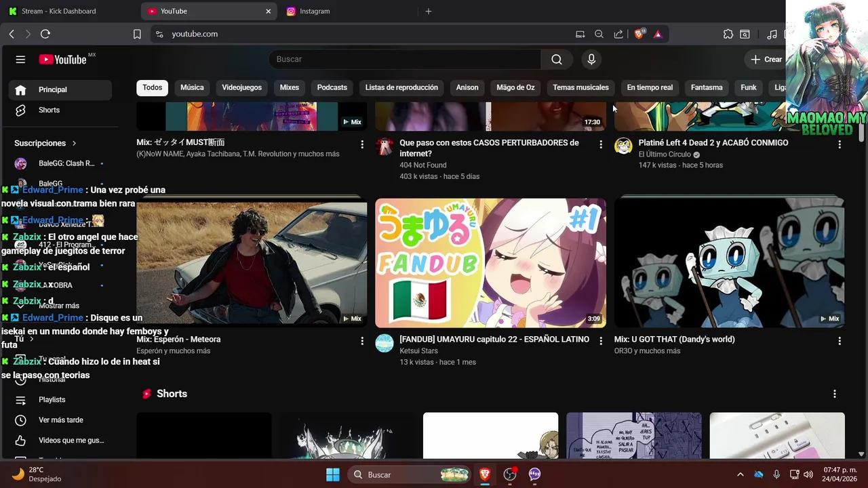
Task: Open Ver más tarde in sidebar
Action: point(60,420)
